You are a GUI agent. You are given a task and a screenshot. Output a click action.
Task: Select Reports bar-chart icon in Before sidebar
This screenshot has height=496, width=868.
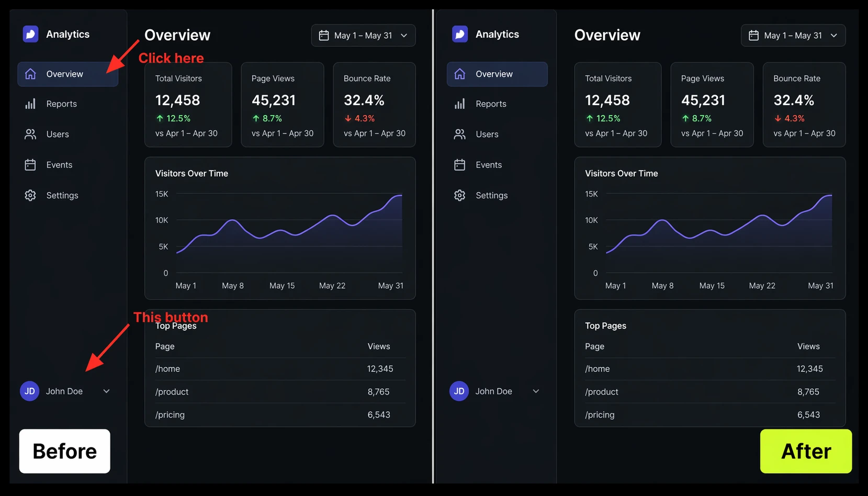30,104
